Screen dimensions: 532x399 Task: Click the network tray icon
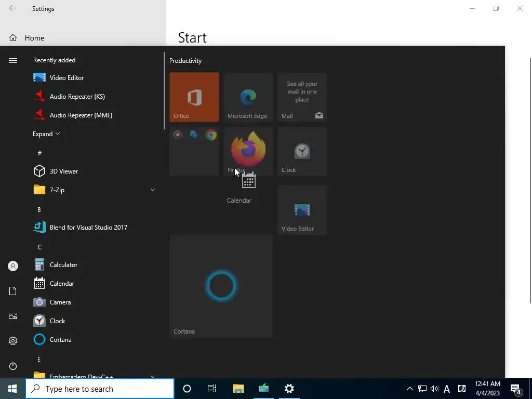coord(422,389)
